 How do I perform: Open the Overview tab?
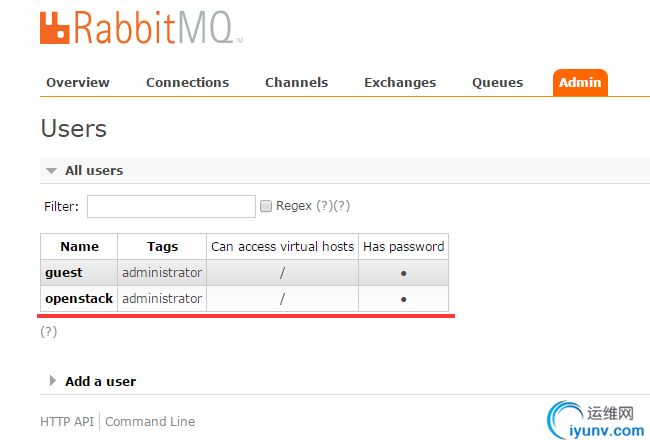[x=78, y=83]
